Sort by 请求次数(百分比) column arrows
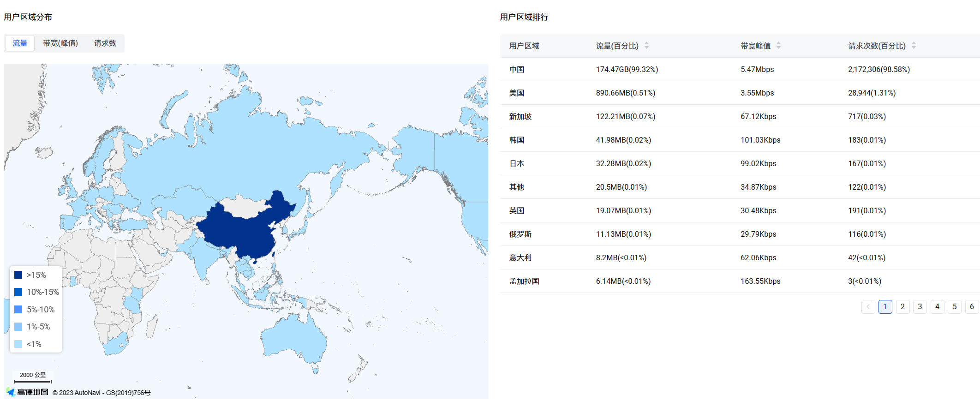The height and width of the screenshot is (407, 980). coord(914,45)
